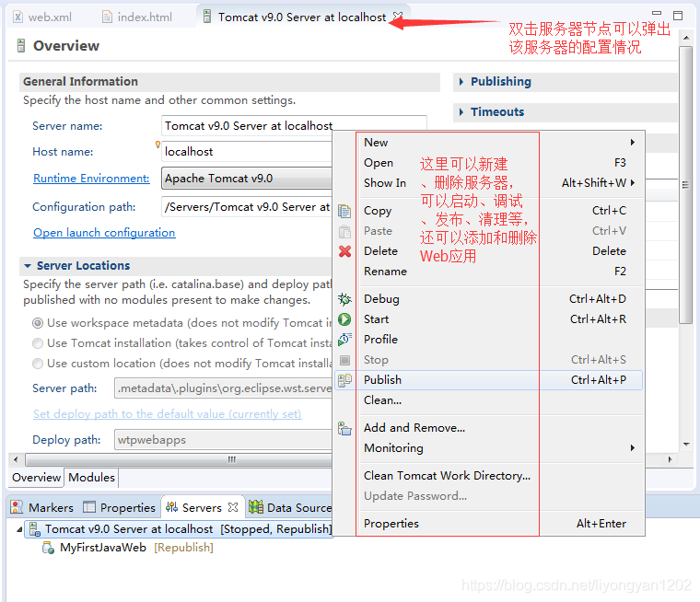Open the Runtime Environment combo box
The height and width of the screenshot is (602, 700).
pyautogui.click(x=247, y=179)
